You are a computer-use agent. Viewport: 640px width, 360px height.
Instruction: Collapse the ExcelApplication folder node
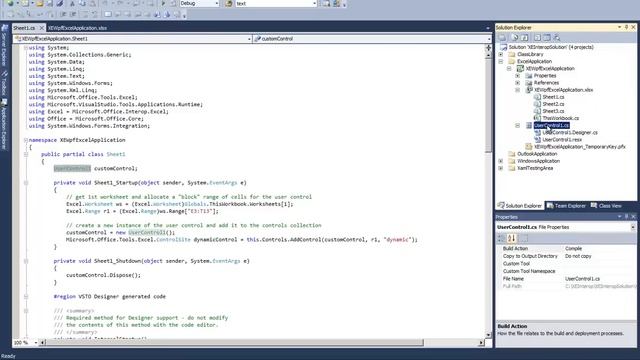click(501, 61)
